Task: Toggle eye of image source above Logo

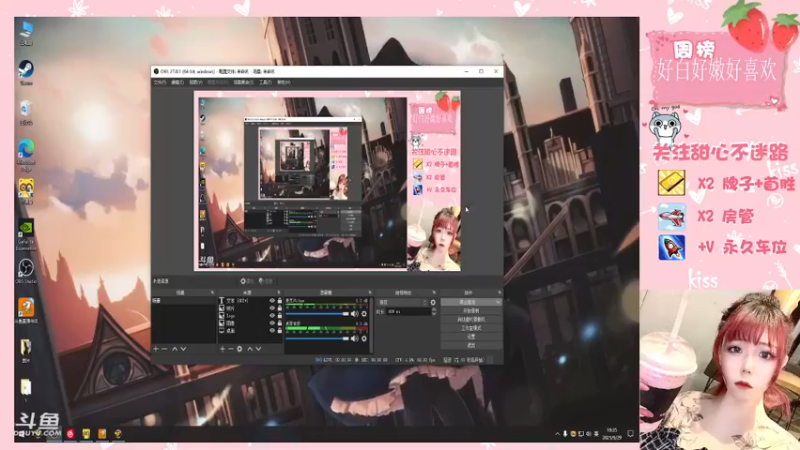Action: click(272, 308)
